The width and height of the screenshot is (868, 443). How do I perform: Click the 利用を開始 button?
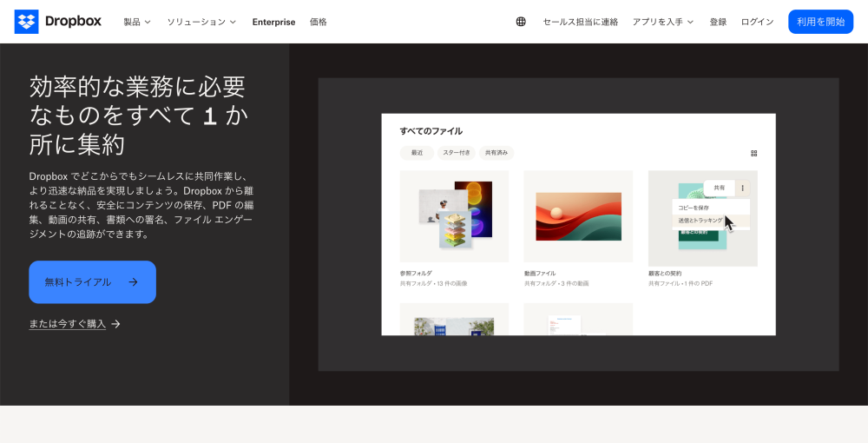(820, 22)
